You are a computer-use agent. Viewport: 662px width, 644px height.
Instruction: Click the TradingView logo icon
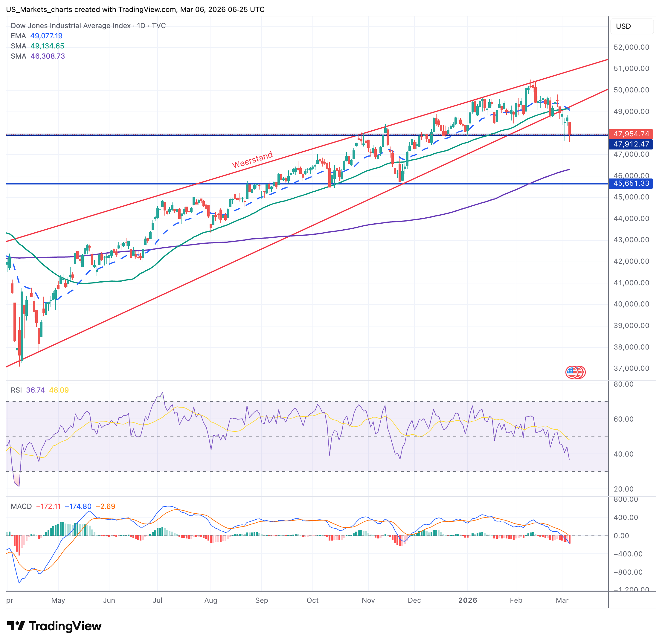coord(16,626)
